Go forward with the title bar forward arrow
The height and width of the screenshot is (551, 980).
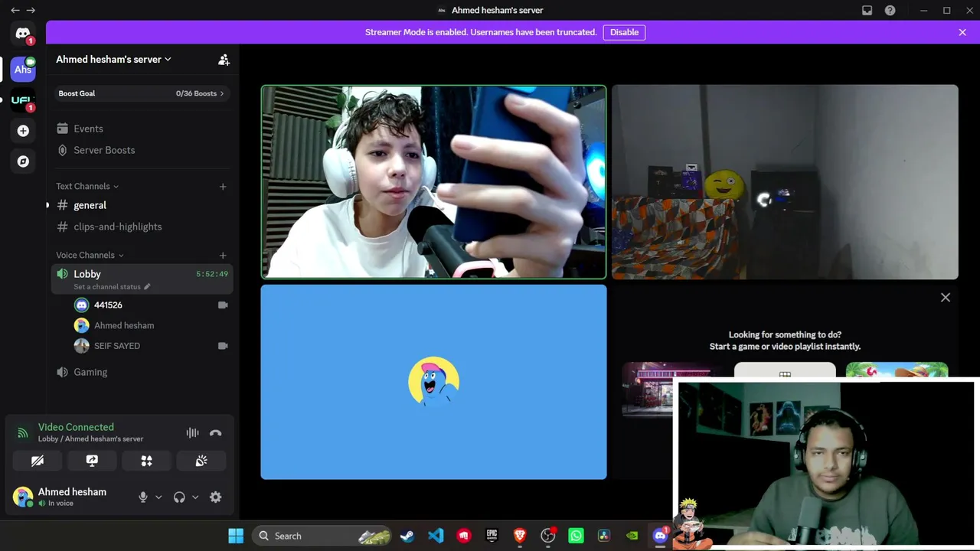tap(31, 10)
